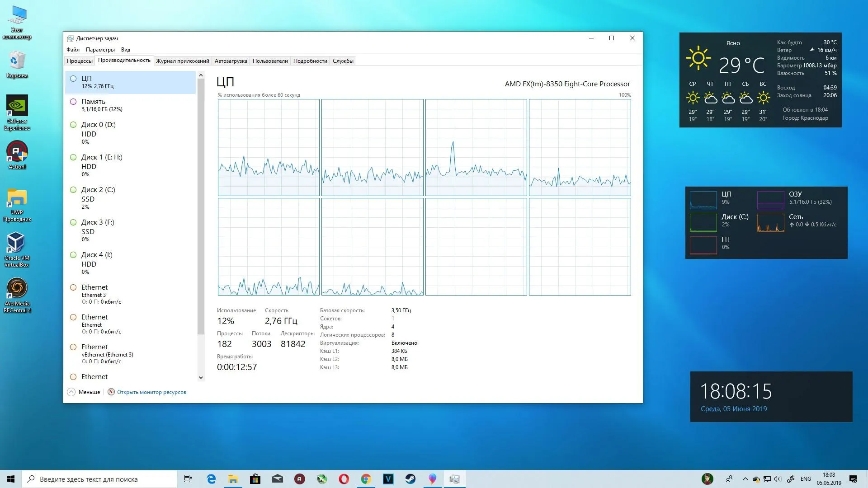Image resolution: width=868 pixels, height=488 pixels.
Task: Click in the Windows search box
Action: coord(99,479)
